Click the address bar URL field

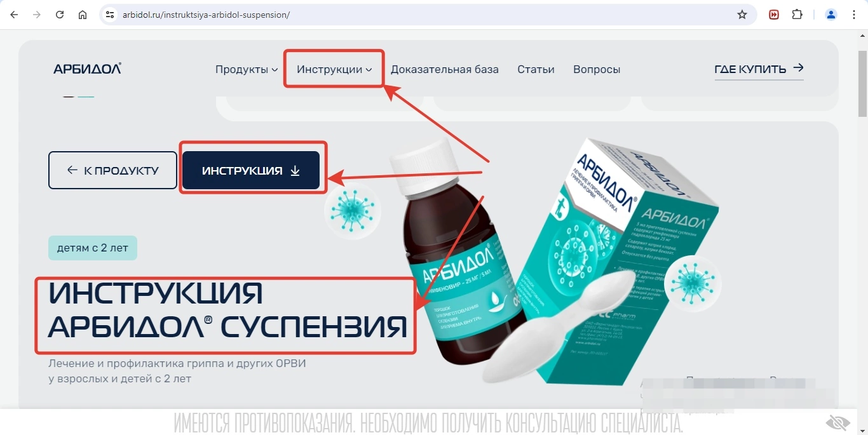click(419, 15)
